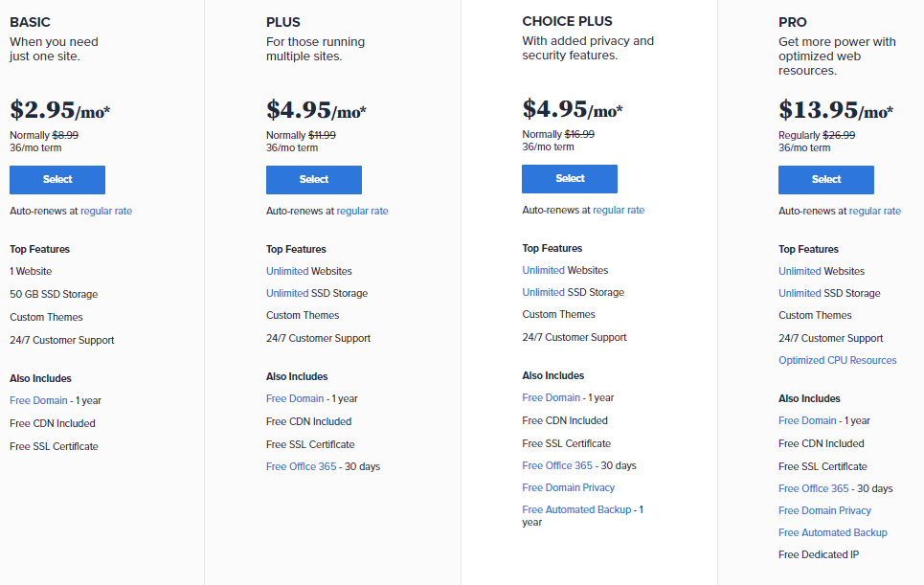Image resolution: width=924 pixels, height=585 pixels.
Task: Click Unlimited Websites link in Pro plan
Action: coord(800,271)
